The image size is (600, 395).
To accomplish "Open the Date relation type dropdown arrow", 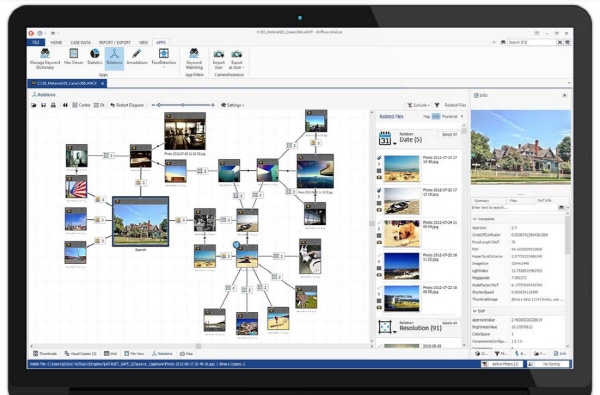I will 395,144.
